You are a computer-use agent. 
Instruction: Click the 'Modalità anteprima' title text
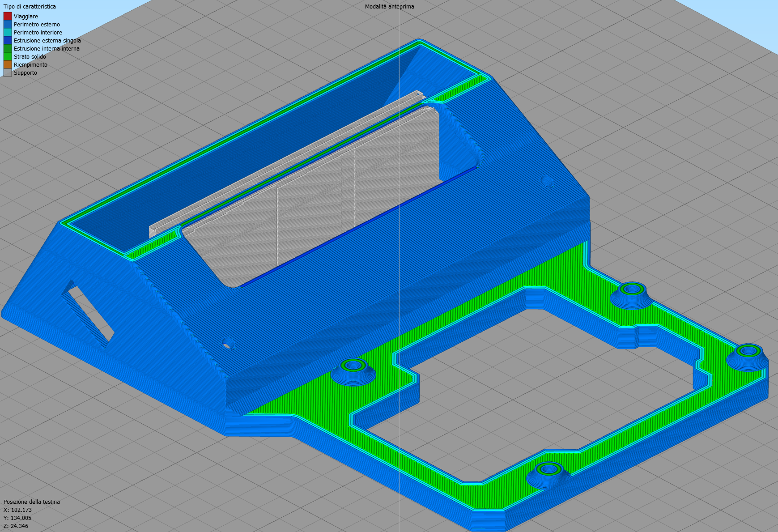click(390, 7)
